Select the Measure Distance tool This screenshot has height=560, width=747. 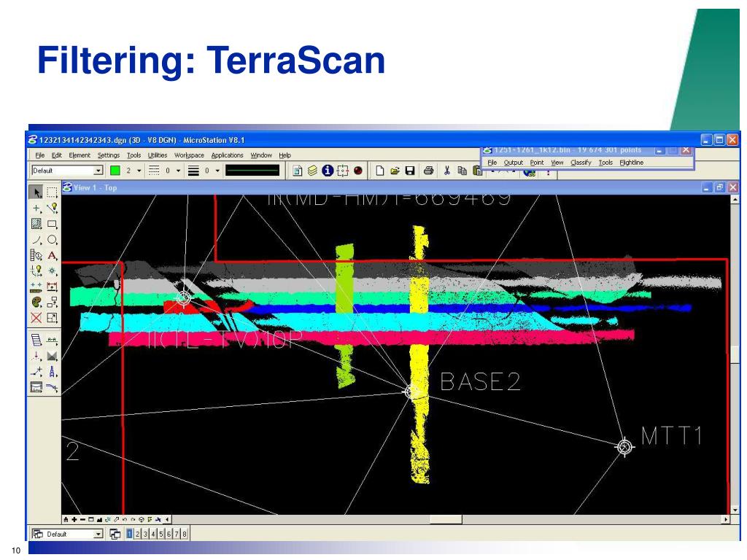click(x=36, y=287)
